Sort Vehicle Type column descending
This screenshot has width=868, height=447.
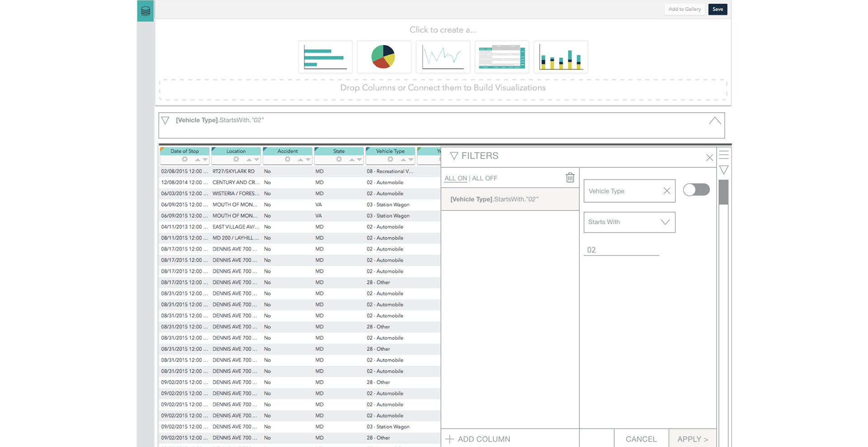[411, 160]
